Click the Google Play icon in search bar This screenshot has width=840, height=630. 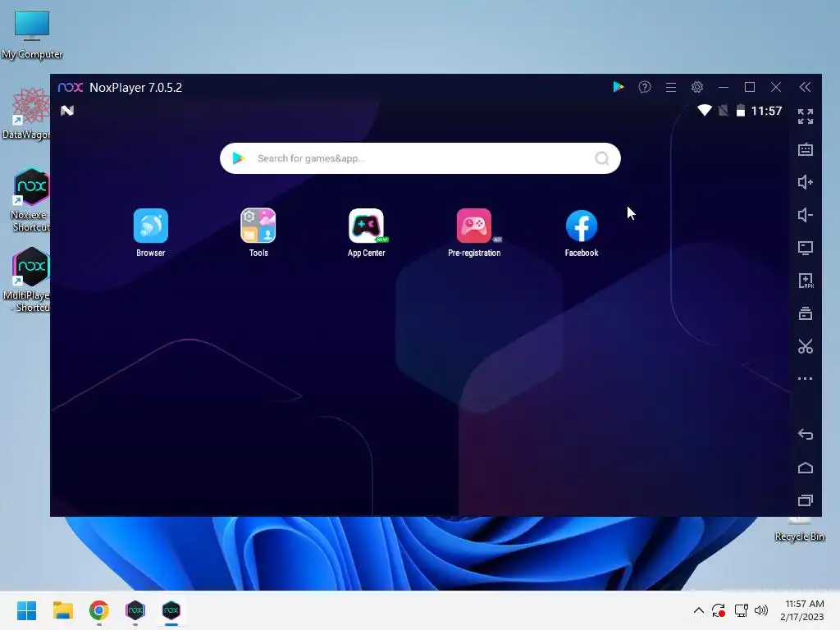coord(239,158)
